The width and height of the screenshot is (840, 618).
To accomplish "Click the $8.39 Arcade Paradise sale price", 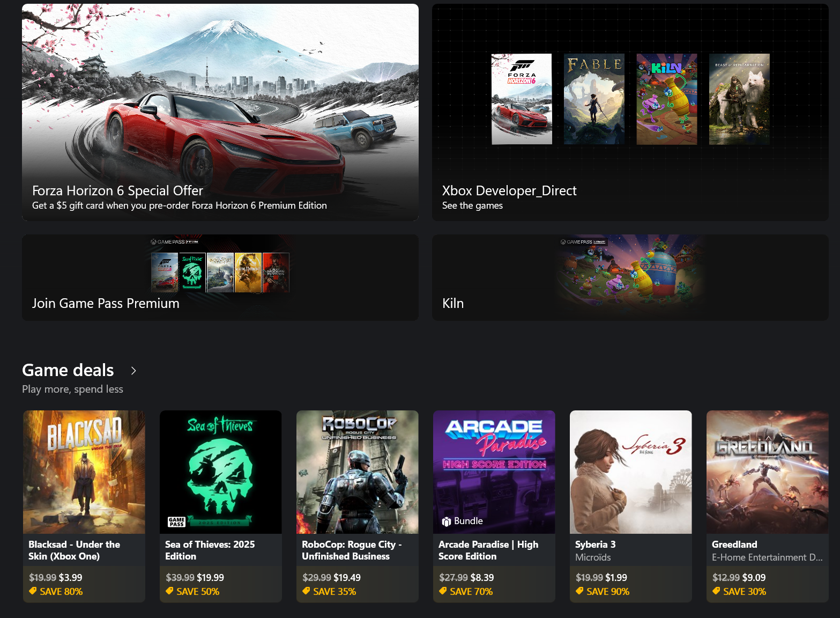I will (482, 578).
